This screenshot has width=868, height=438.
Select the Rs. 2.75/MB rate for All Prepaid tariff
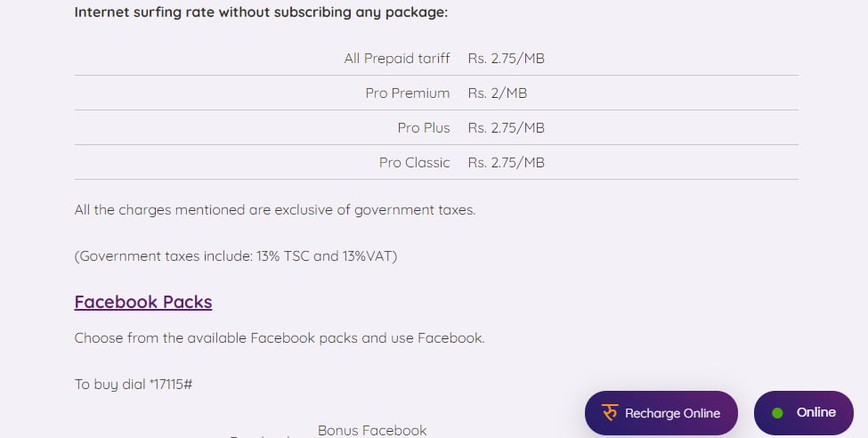pos(506,59)
